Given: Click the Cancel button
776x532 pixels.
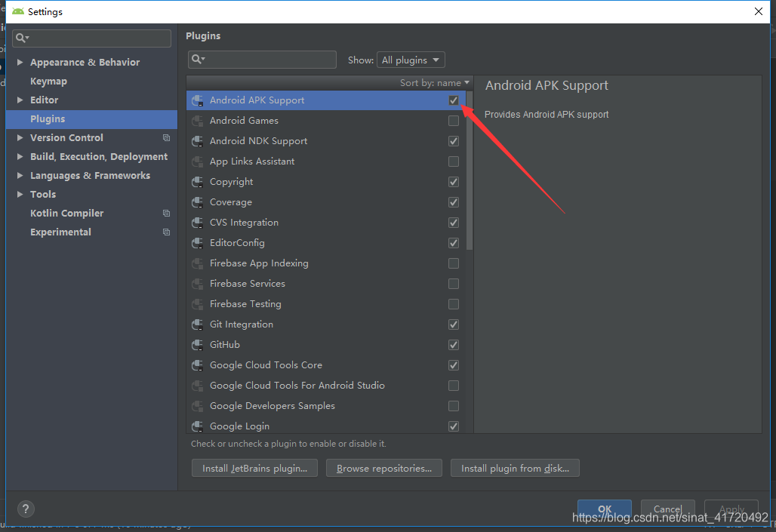Looking at the screenshot, I should [667, 509].
